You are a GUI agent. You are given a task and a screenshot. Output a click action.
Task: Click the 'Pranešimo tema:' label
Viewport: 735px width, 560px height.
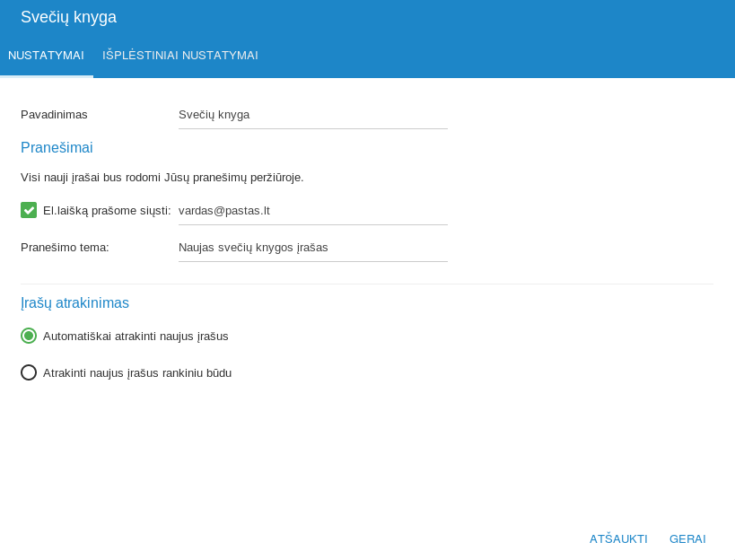pos(65,248)
